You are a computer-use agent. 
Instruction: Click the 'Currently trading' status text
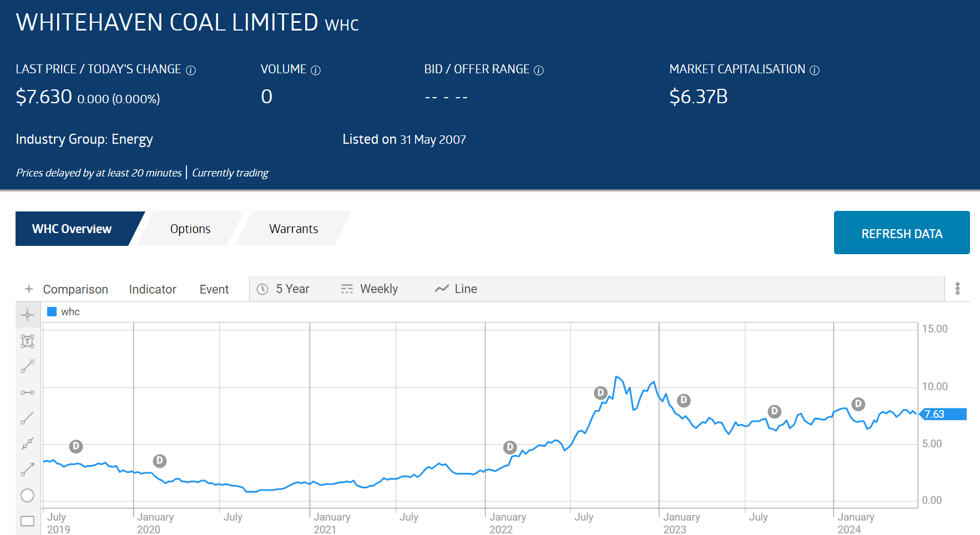tap(230, 173)
